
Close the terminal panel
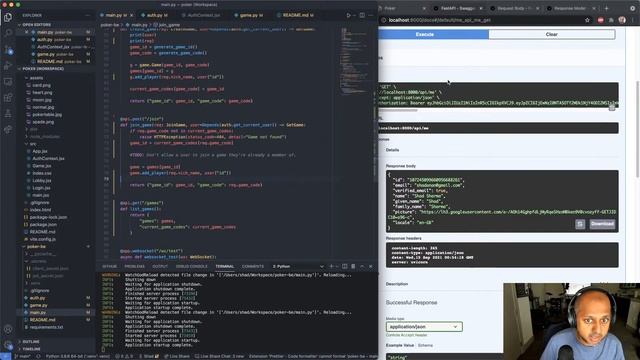(x=371, y=266)
